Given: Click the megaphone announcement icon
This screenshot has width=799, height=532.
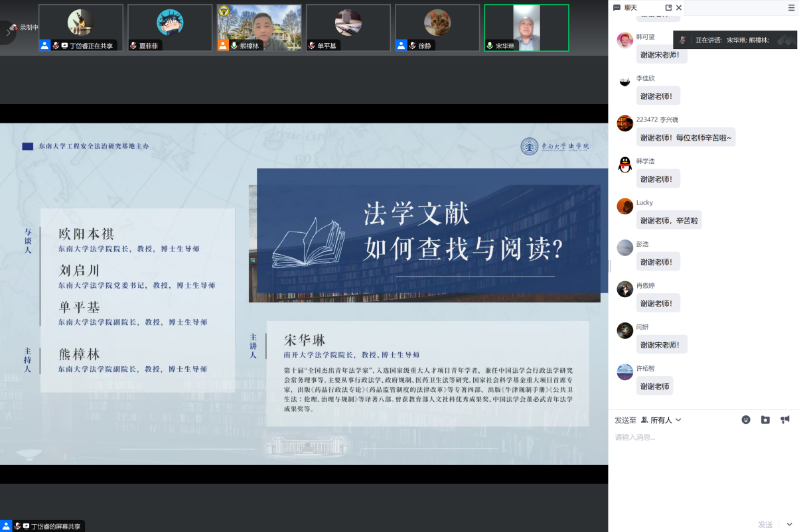Looking at the screenshot, I should [x=785, y=420].
